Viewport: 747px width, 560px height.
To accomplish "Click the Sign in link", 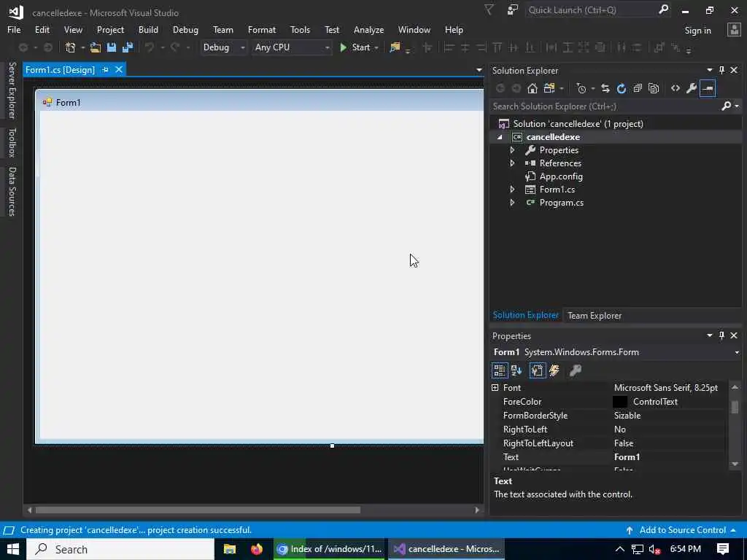I will tap(697, 30).
